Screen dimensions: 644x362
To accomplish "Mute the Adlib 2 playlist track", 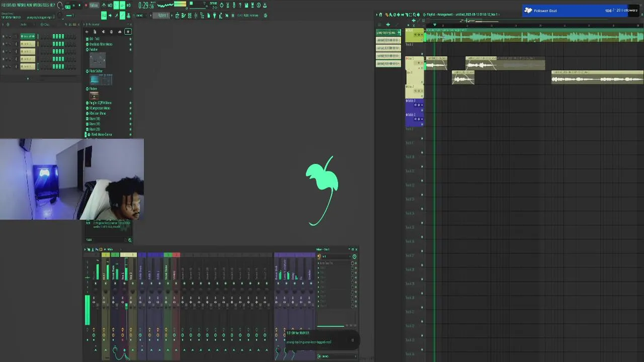I will tap(422, 124).
